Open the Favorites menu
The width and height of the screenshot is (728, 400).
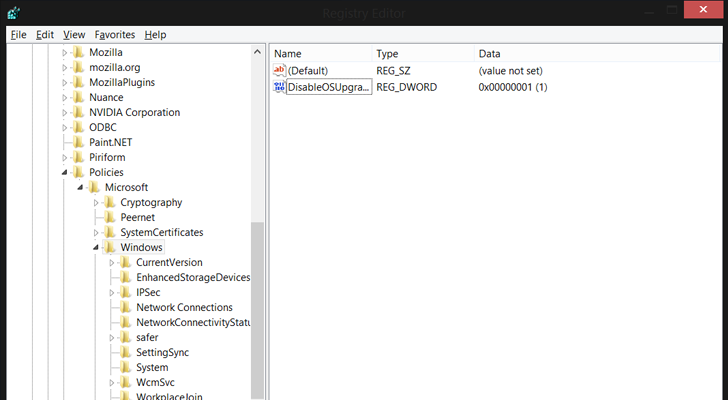[115, 35]
